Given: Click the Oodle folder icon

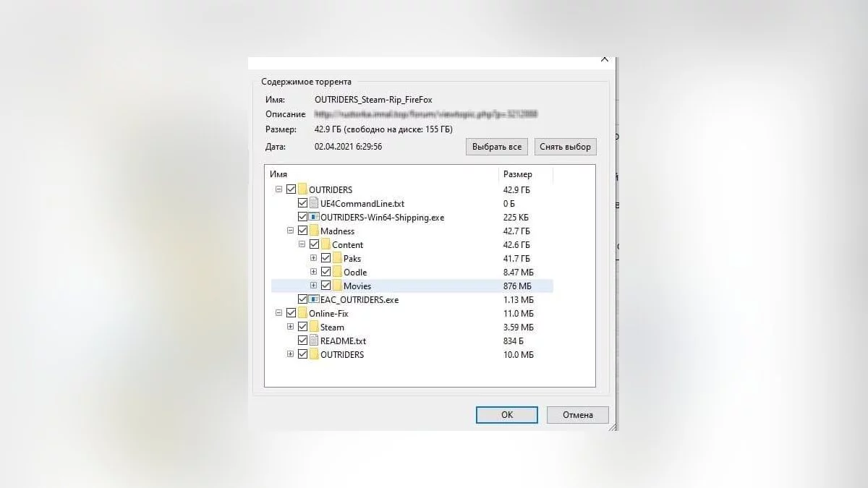Looking at the screenshot, I should [x=337, y=272].
